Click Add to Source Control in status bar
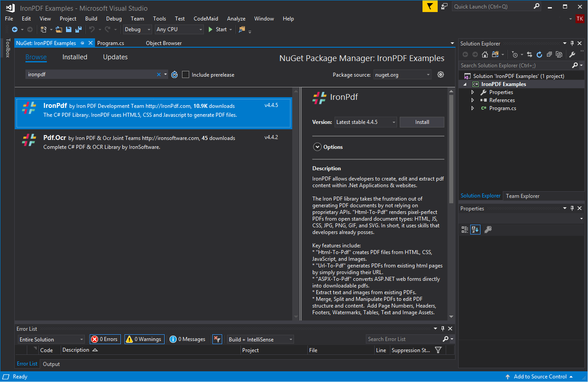Image resolution: width=588 pixels, height=382 pixels. (539, 377)
